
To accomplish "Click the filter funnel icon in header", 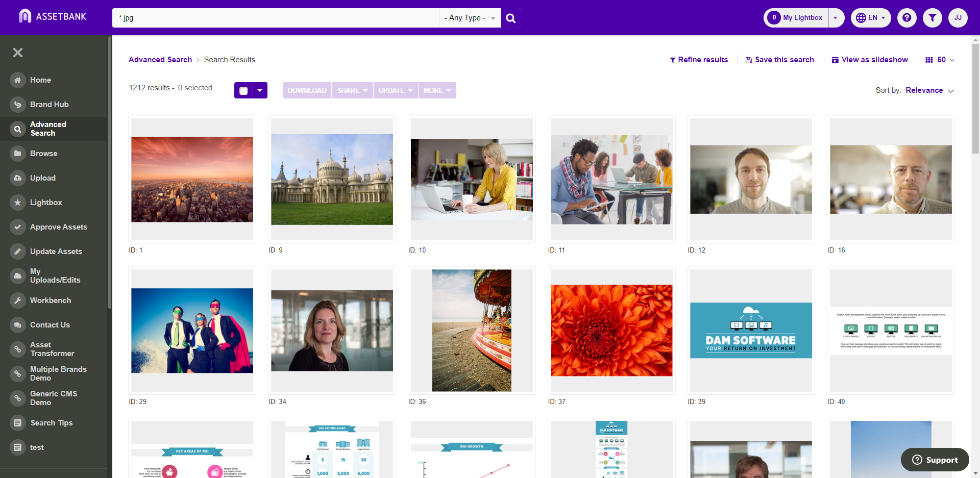I will click(x=932, y=18).
